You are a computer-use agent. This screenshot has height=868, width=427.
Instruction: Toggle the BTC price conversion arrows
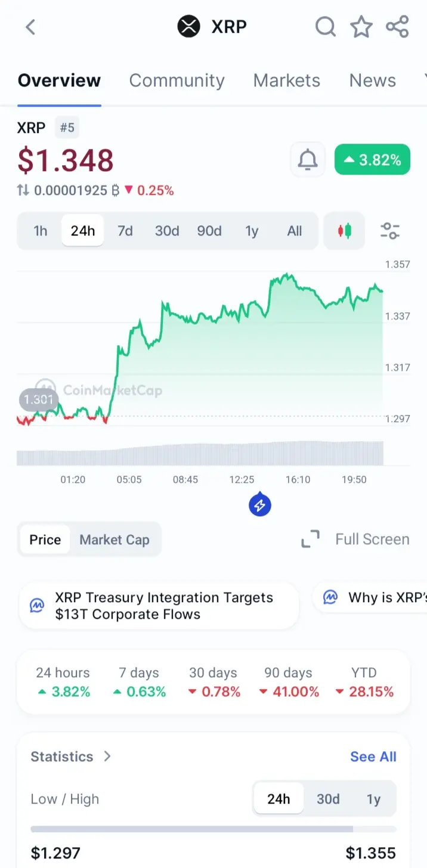(23, 191)
